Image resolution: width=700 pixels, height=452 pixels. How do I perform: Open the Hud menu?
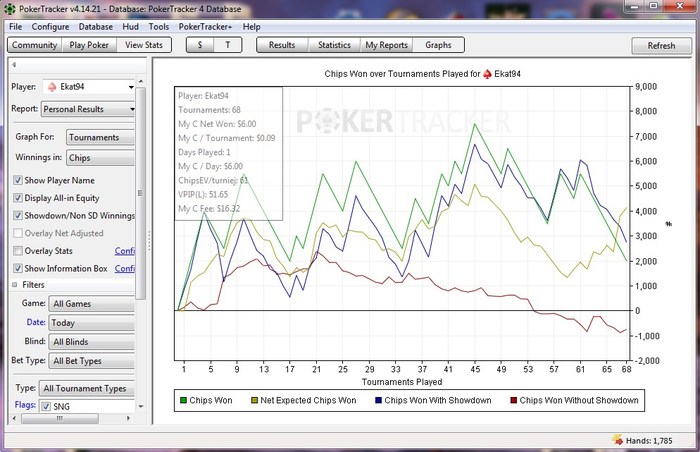coord(130,27)
